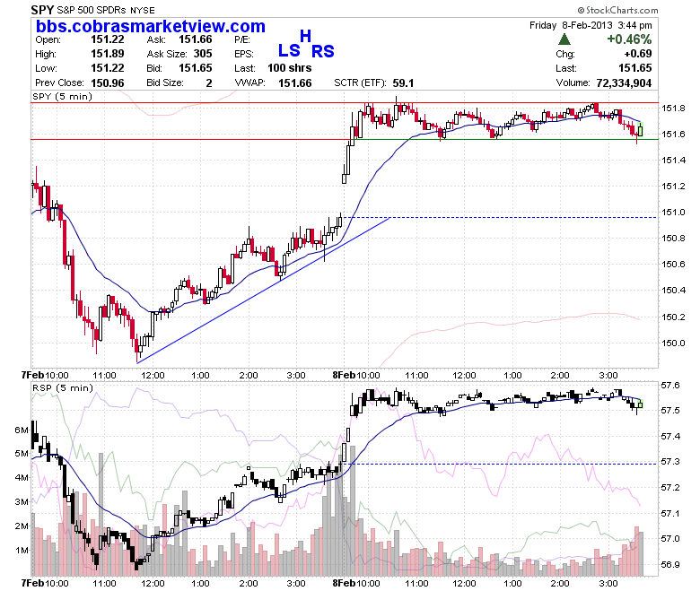
Task: Click the Last price under Chg
Action: [x=634, y=68]
